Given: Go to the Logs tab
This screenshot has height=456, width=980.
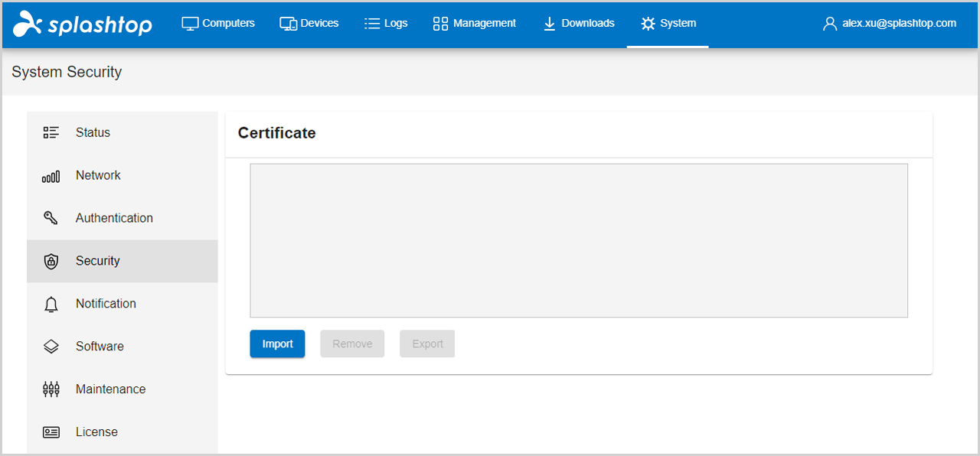Looking at the screenshot, I should pos(386,24).
